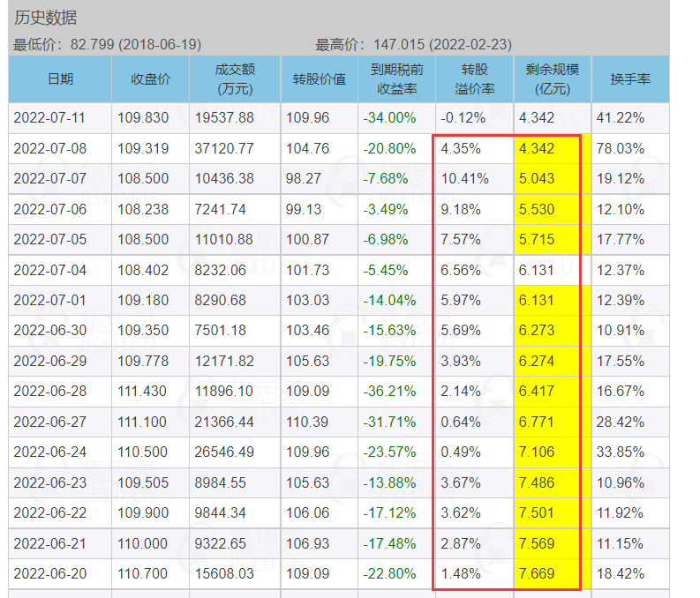Click the 日期 column header

[x=60, y=79]
